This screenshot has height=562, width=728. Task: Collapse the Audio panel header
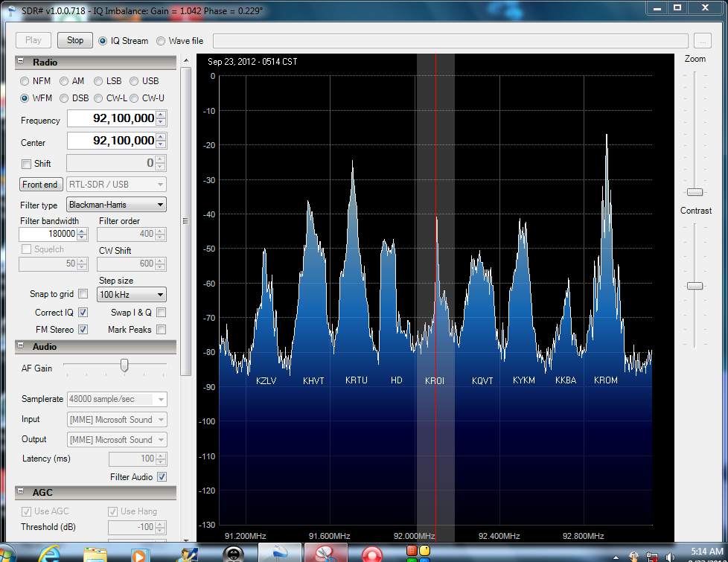click(22, 347)
